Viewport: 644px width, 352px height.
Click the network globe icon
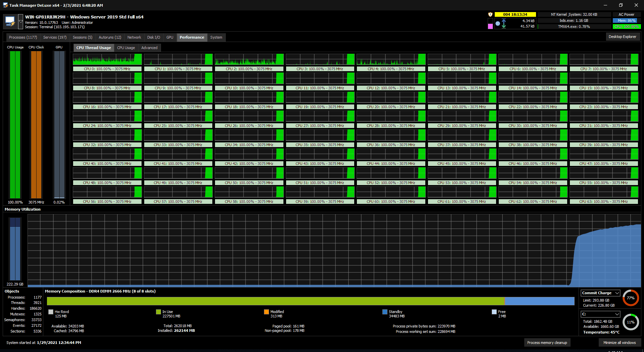[498, 24]
